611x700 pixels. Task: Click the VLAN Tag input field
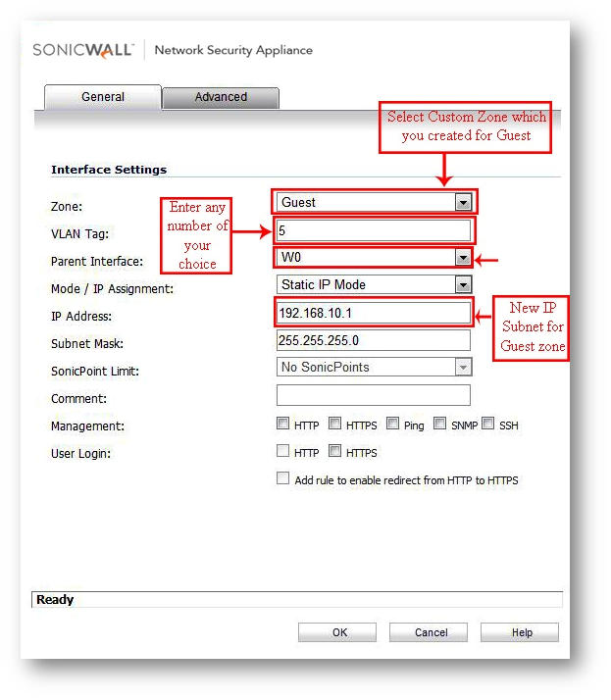pos(374,230)
